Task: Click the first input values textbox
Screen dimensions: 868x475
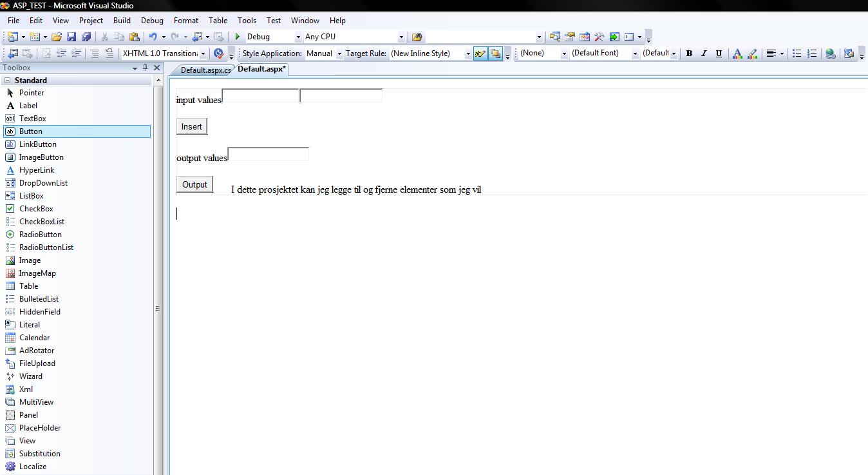Action: [x=261, y=96]
